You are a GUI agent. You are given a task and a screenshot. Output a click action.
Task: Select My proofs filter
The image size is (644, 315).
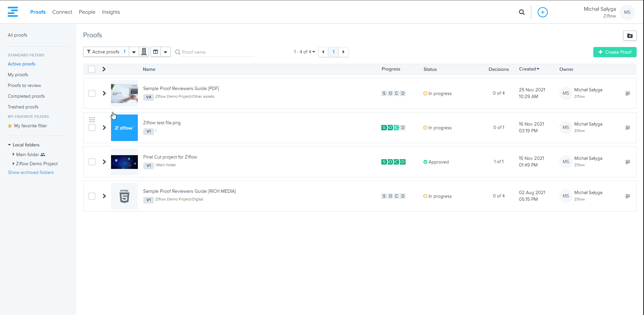point(18,75)
